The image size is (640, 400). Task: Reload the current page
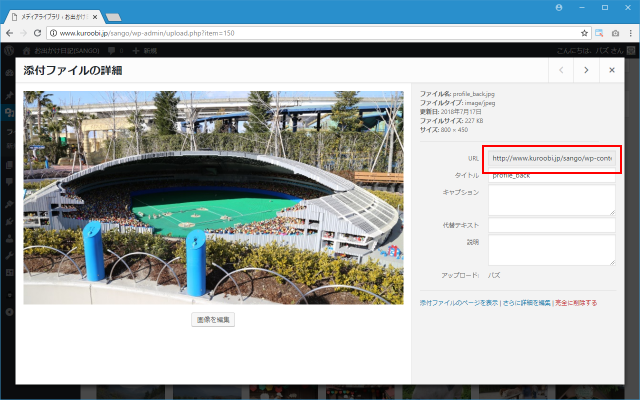pos(37,33)
